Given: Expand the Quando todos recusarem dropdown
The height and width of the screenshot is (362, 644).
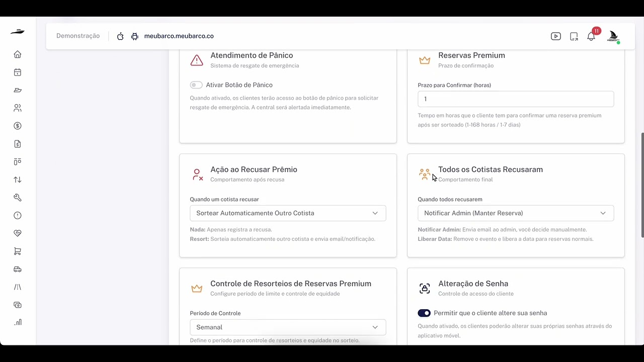Looking at the screenshot, I should click(516, 213).
